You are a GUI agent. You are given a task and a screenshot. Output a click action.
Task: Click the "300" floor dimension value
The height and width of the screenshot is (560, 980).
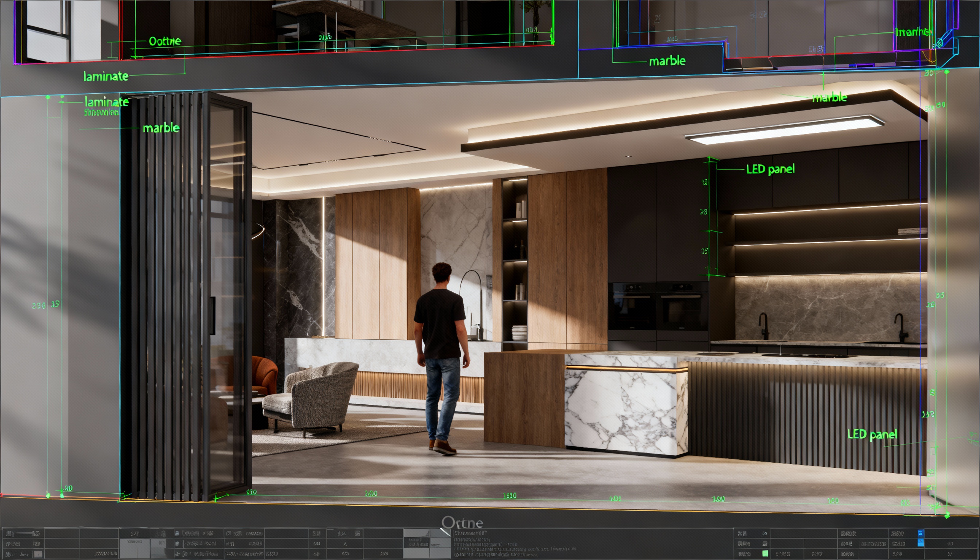tap(371, 493)
